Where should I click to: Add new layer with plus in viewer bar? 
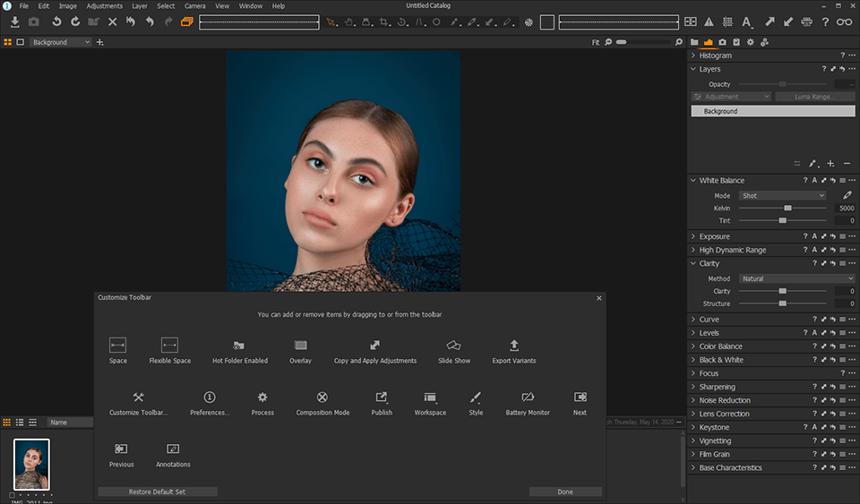click(x=99, y=42)
